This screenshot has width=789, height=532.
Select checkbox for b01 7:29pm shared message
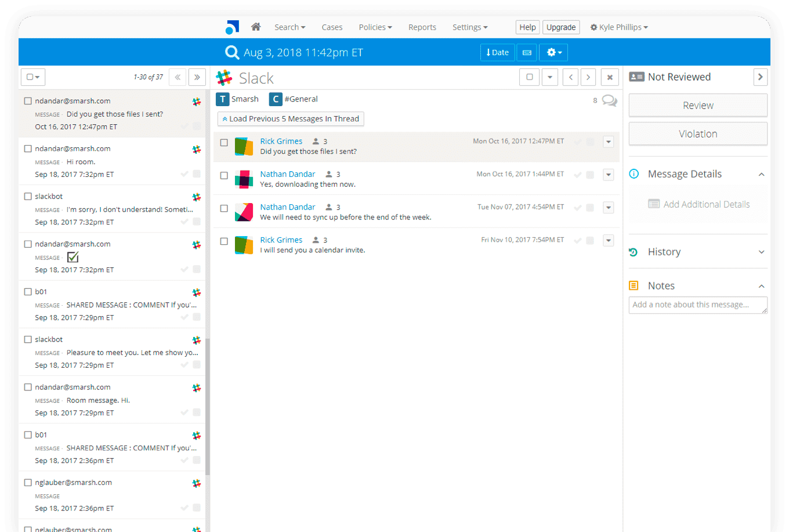(x=27, y=291)
